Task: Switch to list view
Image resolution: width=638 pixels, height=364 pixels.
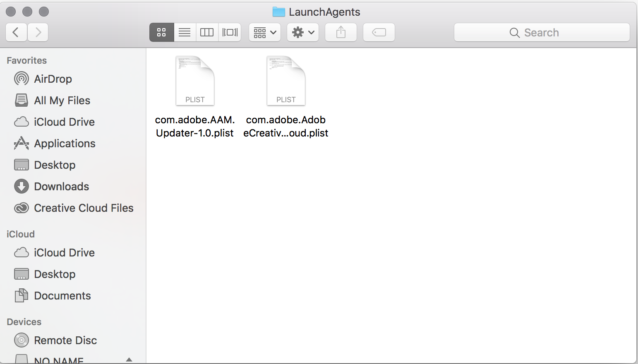Action: click(185, 32)
